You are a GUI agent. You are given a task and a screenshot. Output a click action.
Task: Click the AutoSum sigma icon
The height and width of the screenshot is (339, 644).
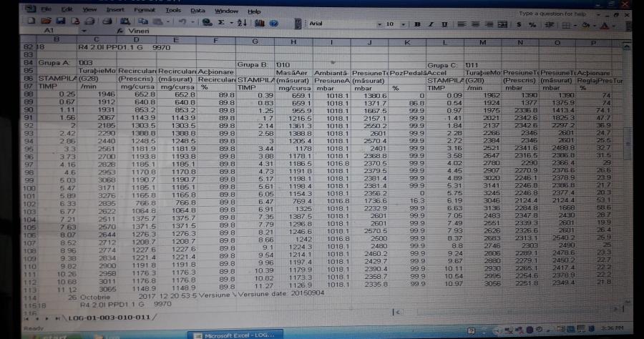221,23
